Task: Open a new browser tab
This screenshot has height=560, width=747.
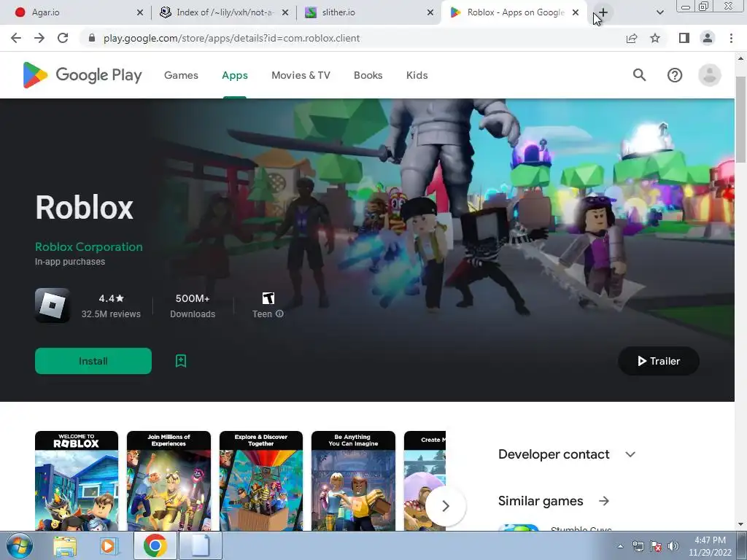Action: coord(603,12)
